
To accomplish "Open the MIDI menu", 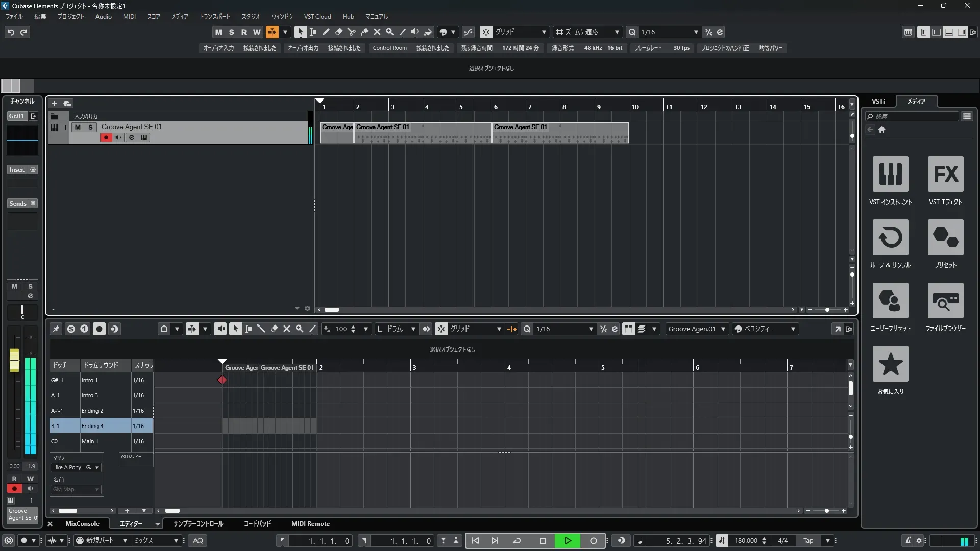I will click(x=129, y=17).
